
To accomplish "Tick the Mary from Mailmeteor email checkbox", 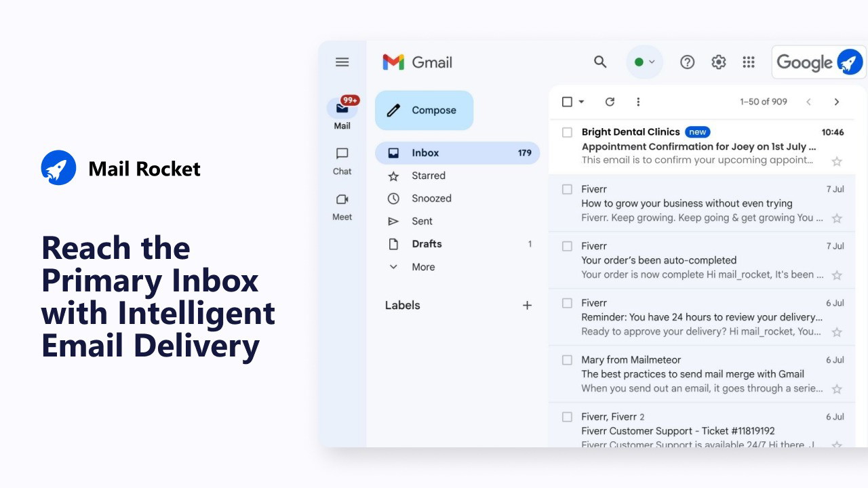I will [568, 360].
